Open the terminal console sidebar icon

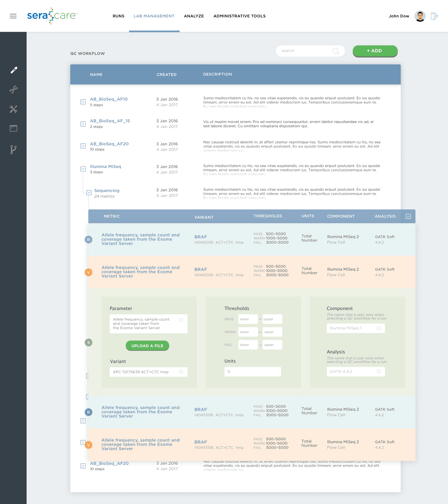14,128
